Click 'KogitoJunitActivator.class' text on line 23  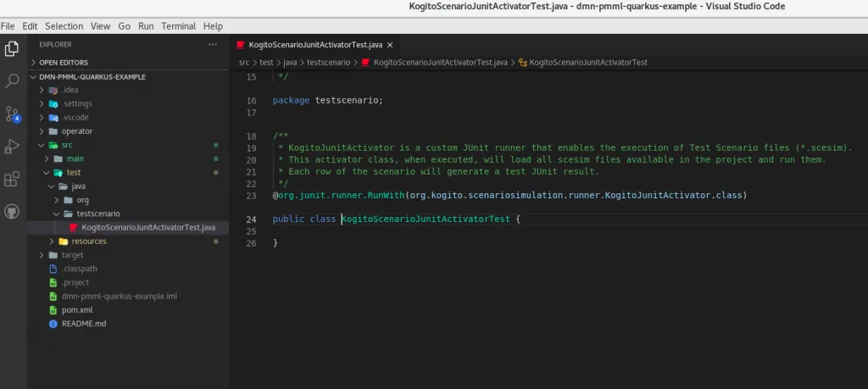[674, 195]
